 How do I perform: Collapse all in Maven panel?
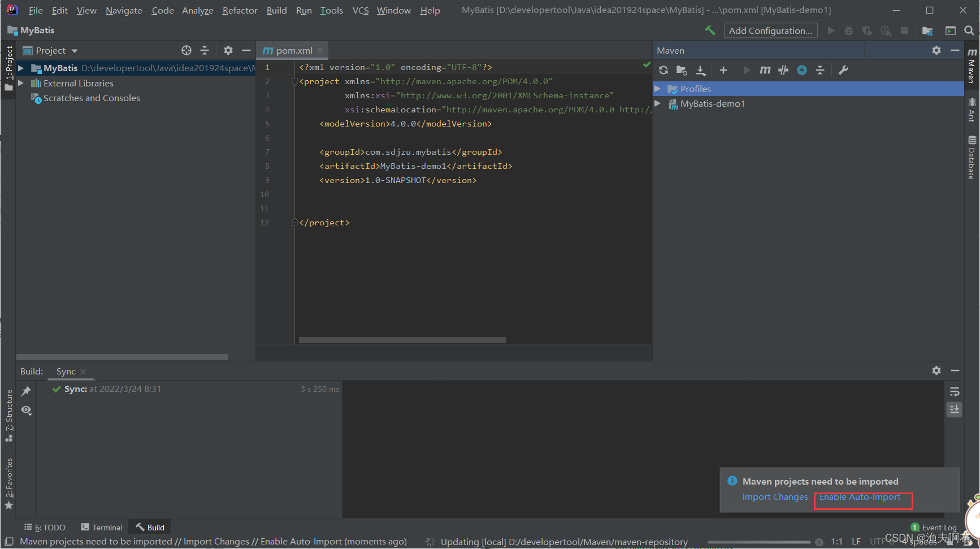[820, 70]
